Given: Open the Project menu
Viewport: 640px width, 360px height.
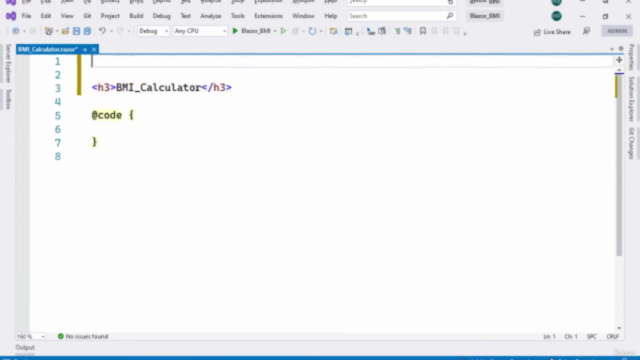Looking at the screenshot, I should pos(110,16).
